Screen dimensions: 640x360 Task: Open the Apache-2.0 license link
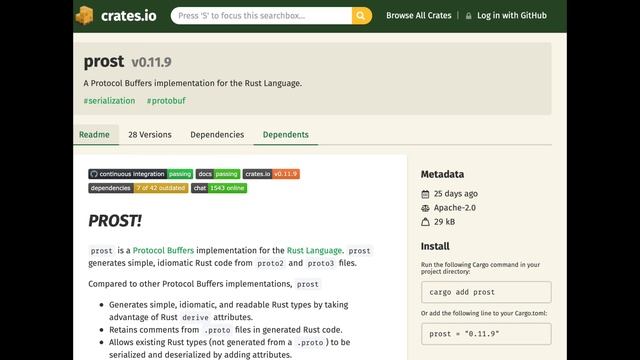coord(455,208)
